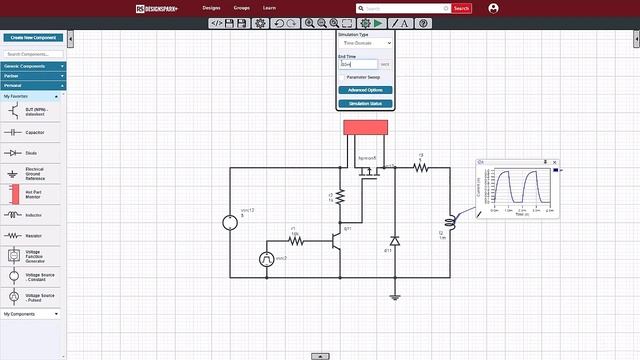Select the pulsed source vcc2 on schematic
The image size is (640, 360).
[267, 259]
